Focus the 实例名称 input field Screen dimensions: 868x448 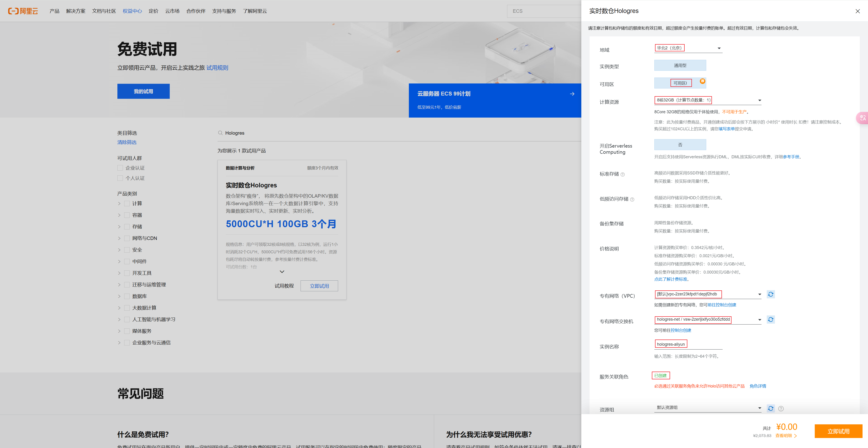coord(688,345)
